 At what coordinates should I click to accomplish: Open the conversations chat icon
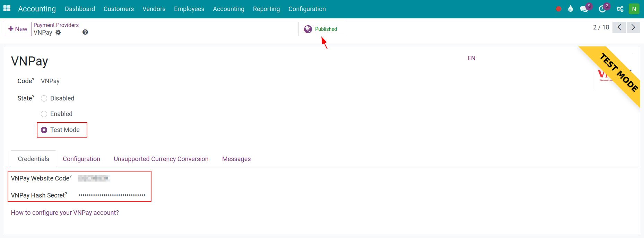click(584, 9)
